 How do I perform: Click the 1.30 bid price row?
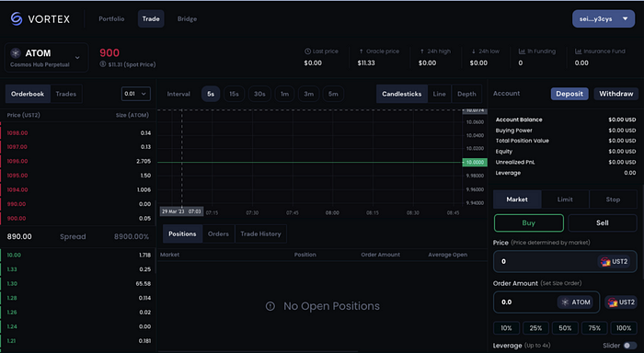(78, 284)
